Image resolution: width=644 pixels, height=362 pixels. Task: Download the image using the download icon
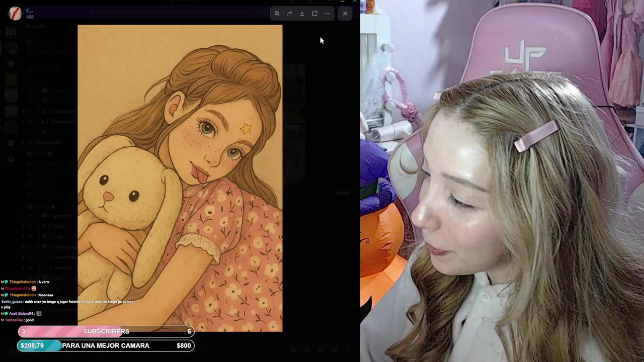tap(302, 14)
